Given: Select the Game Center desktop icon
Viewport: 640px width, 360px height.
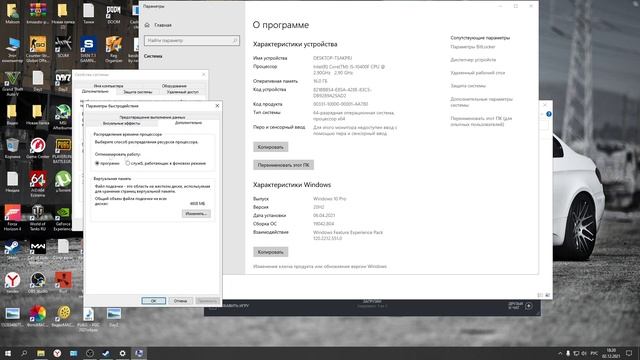Looking at the screenshot, I should [x=38, y=148].
